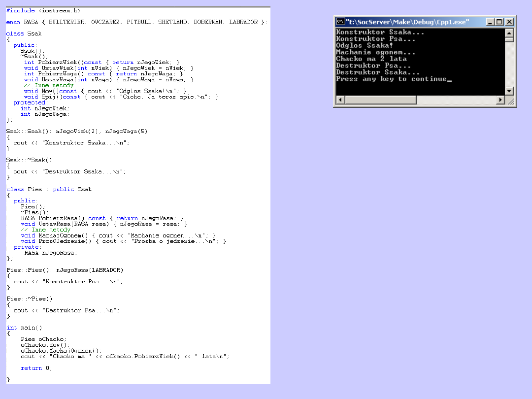Click the statement "return 0;"

[x=36, y=368]
